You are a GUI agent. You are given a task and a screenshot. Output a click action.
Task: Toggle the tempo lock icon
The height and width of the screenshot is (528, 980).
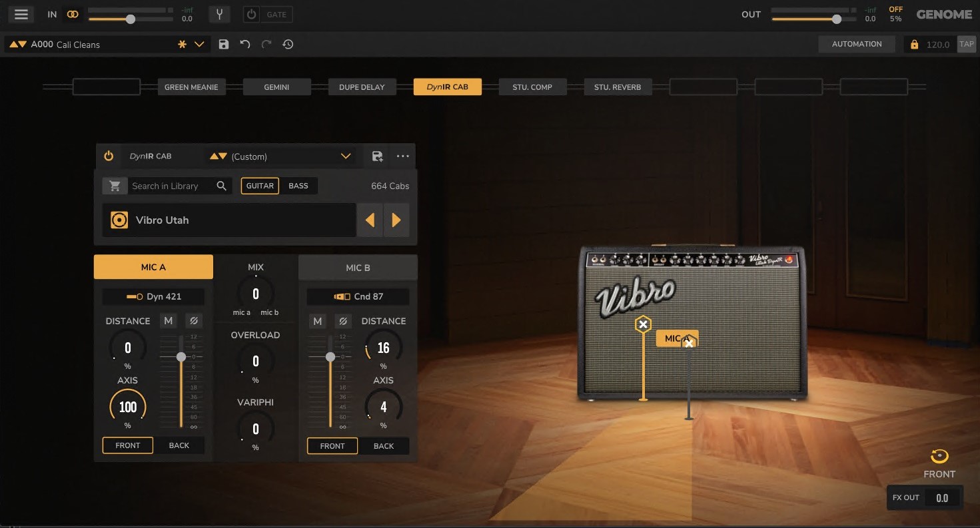pyautogui.click(x=914, y=45)
